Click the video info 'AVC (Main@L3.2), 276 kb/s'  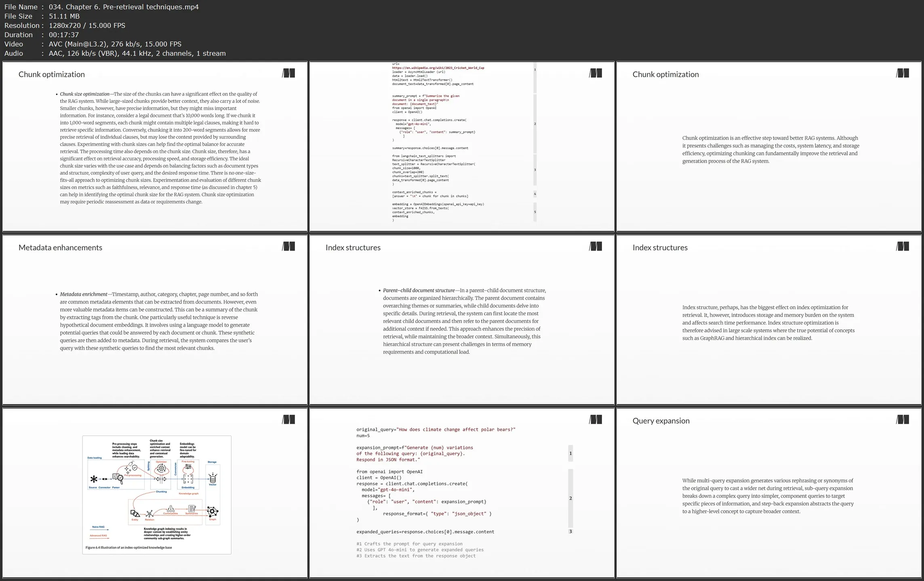click(x=95, y=44)
